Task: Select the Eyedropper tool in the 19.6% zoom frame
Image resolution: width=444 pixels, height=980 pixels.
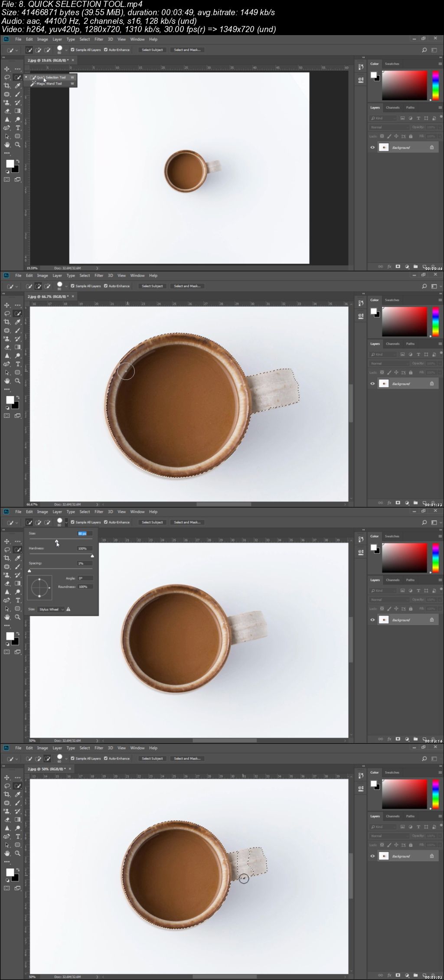Action: [x=18, y=86]
